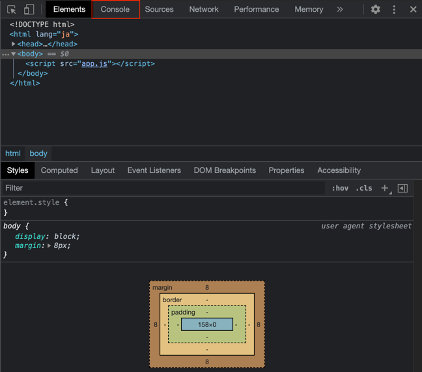422x372 pixels.
Task: Click the padding label in box model
Action: pos(183,312)
